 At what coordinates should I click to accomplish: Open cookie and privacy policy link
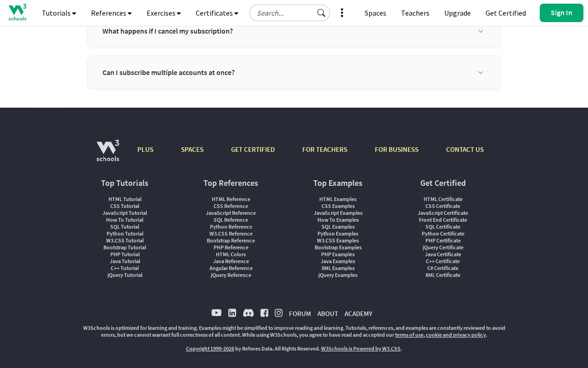[456, 335]
